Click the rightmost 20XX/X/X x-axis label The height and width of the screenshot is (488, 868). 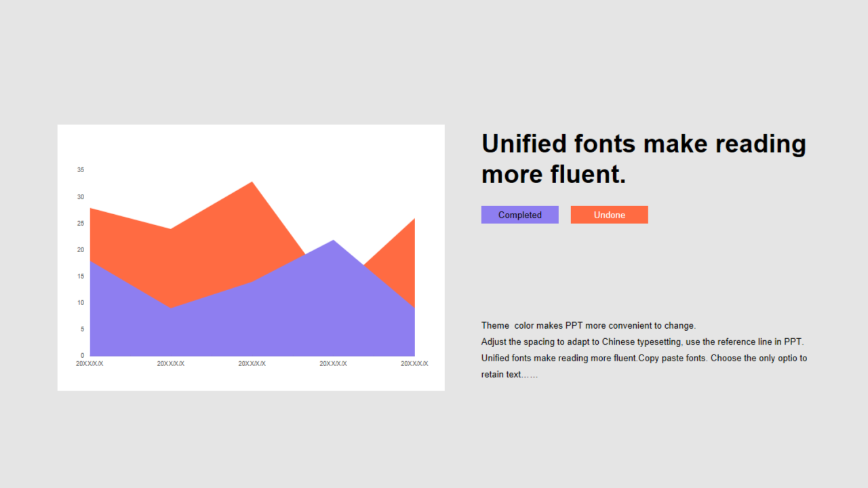(414, 364)
